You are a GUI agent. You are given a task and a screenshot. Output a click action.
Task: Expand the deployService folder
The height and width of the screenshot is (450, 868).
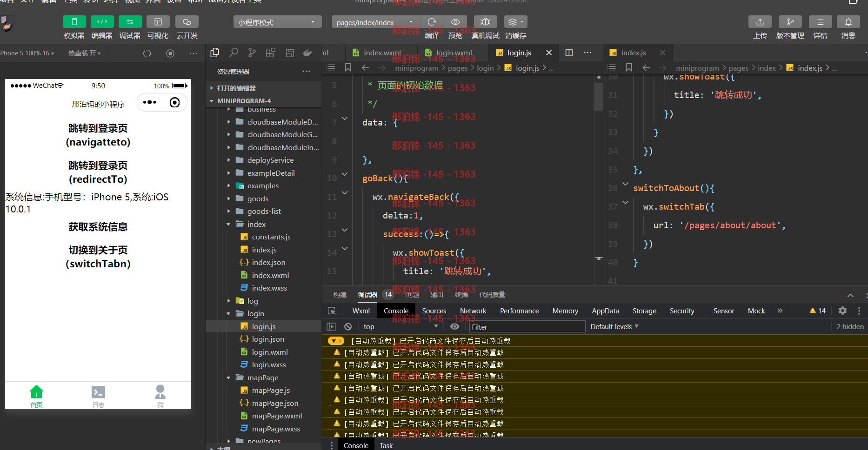coord(263,160)
